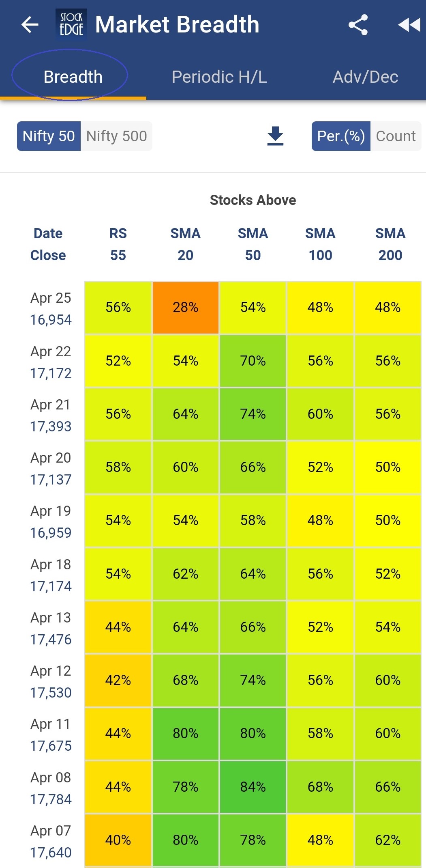The height and width of the screenshot is (868, 426).
Task: Switch to the Adv/Dec tab
Action: click(x=366, y=77)
